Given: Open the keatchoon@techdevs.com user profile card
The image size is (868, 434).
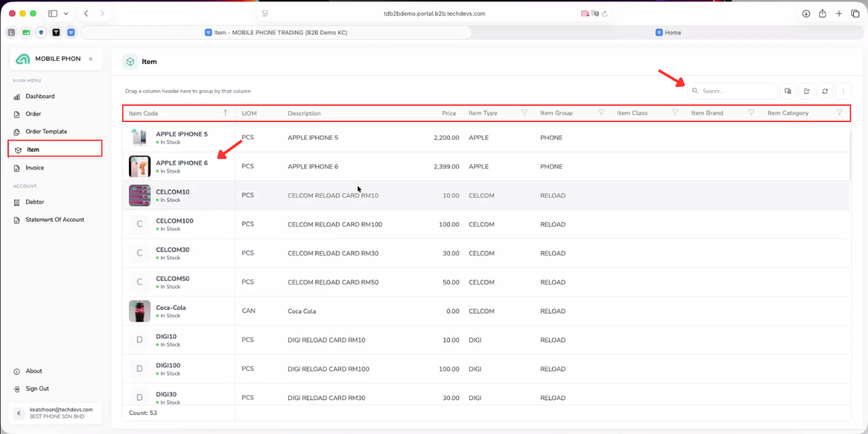Looking at the screenshot, I should 56,413.
